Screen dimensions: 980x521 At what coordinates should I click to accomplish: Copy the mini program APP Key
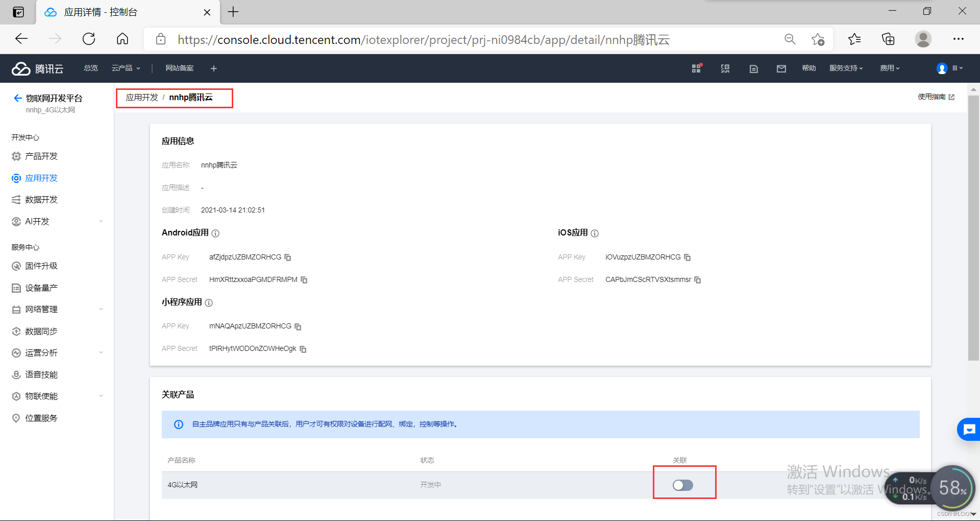click(298, 326)
